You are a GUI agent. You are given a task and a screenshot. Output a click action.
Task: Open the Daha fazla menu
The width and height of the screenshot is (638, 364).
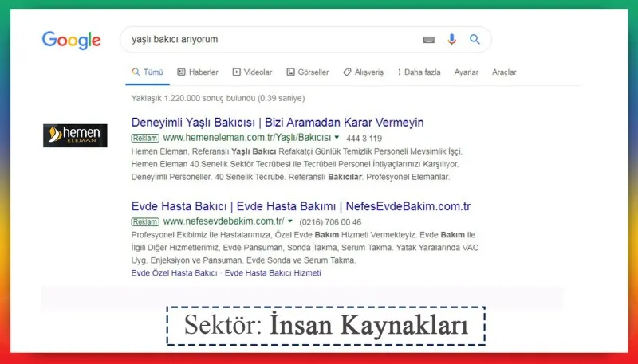419,72
